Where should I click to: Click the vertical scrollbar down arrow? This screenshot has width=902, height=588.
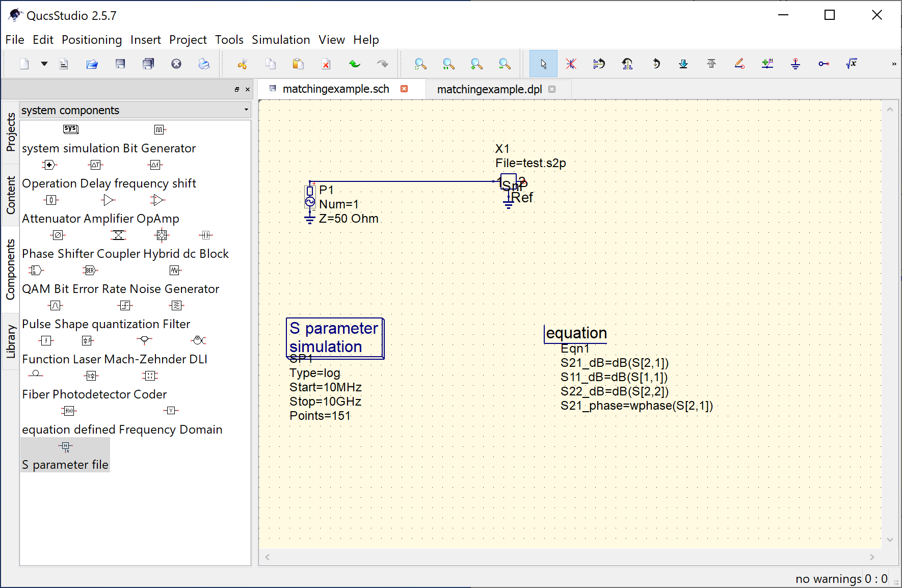point(890,540)
